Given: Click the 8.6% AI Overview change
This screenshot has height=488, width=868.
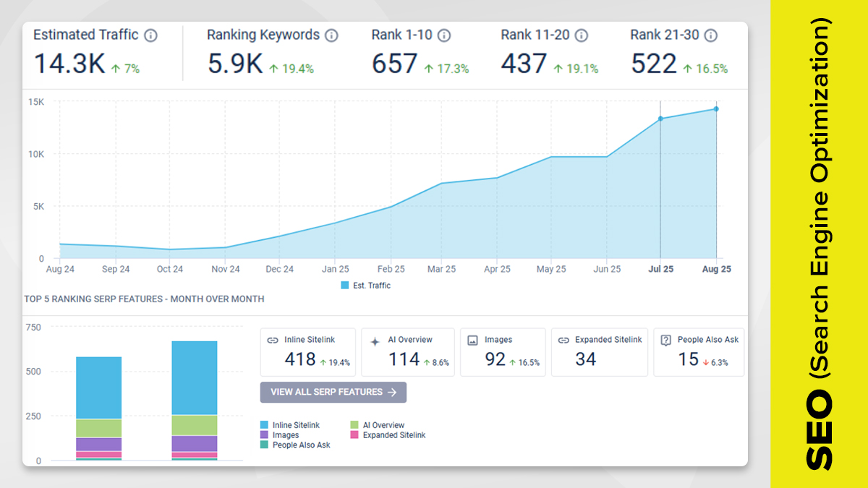Looking at the screenshot, I should pyautogui.click(x=436, y=363).
